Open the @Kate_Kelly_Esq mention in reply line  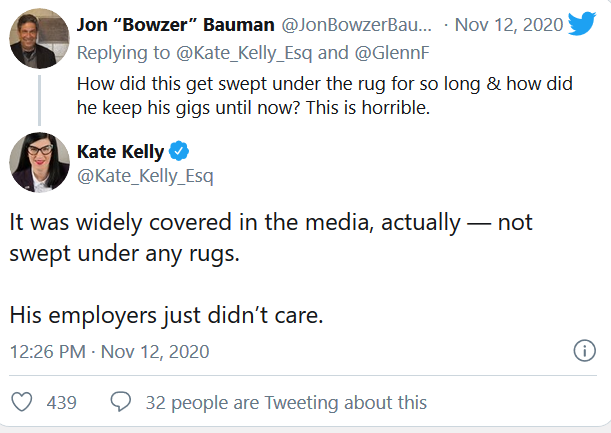coord(244,53)
